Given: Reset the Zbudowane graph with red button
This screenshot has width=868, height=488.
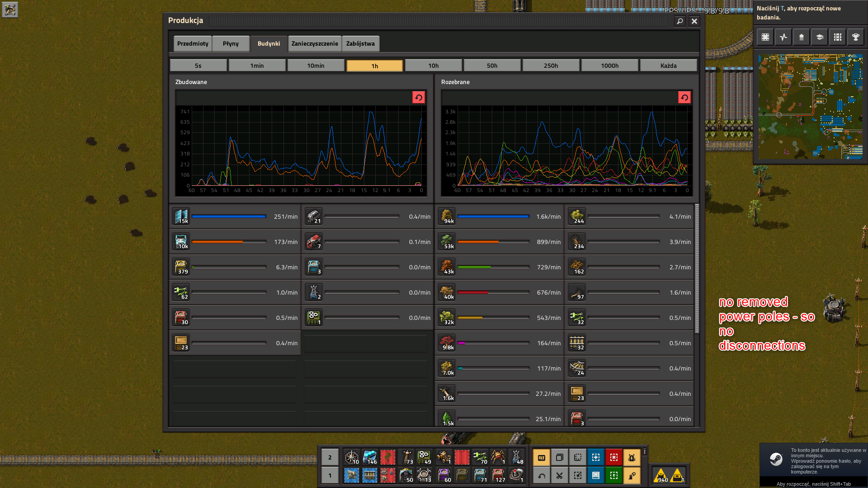Looking at the screenshot, I should pos(418,98).
